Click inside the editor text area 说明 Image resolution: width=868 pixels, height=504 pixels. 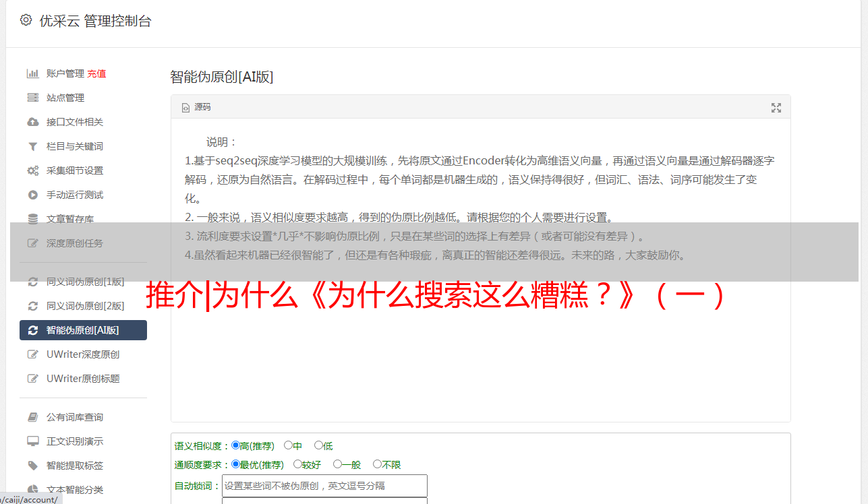480,270
